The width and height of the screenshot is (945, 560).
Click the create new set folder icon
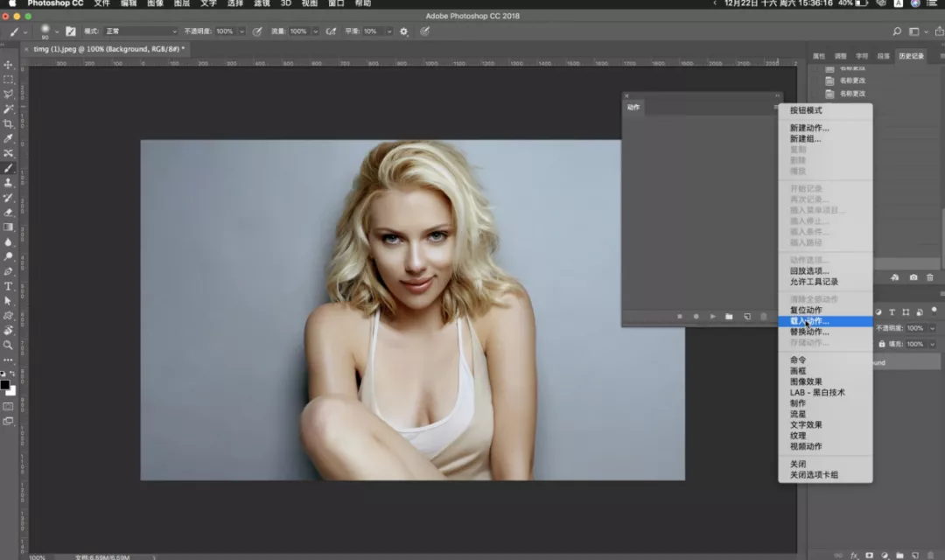[x=729, y=317]
